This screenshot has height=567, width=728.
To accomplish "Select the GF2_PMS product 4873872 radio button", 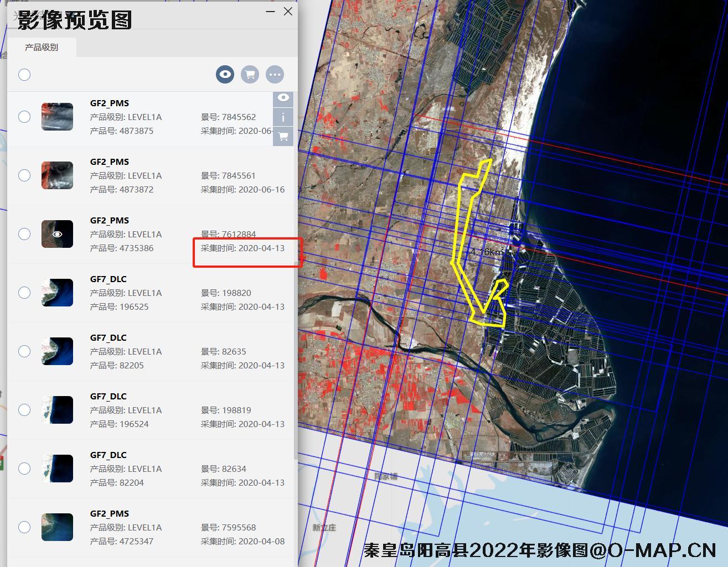I will tap(24, 175).
